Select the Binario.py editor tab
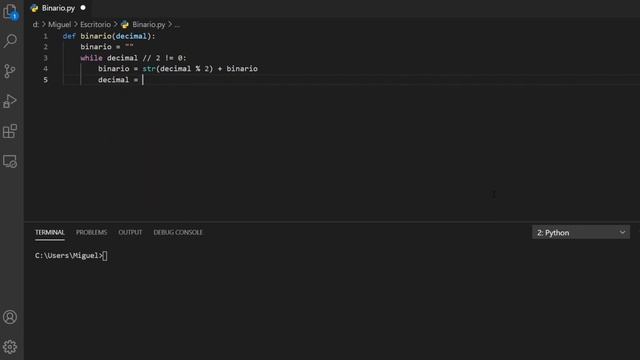The height and width of the screenshot is (360, 640). (58, 8)
